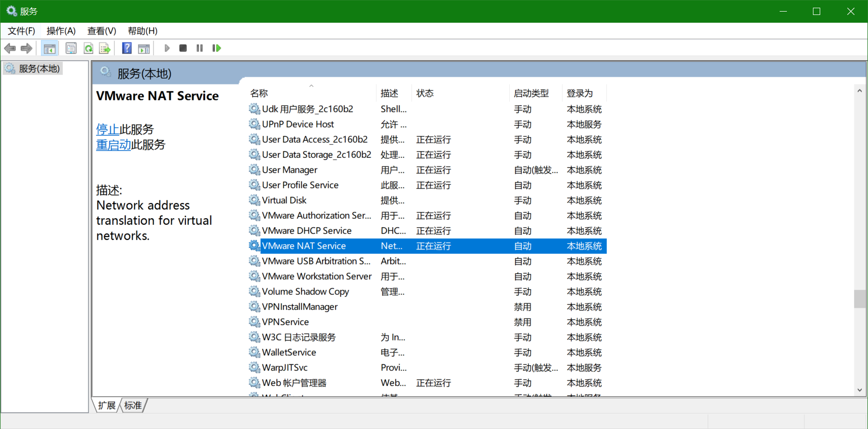
Task: Sort by the 描述 column header
Action: (393, 93)
